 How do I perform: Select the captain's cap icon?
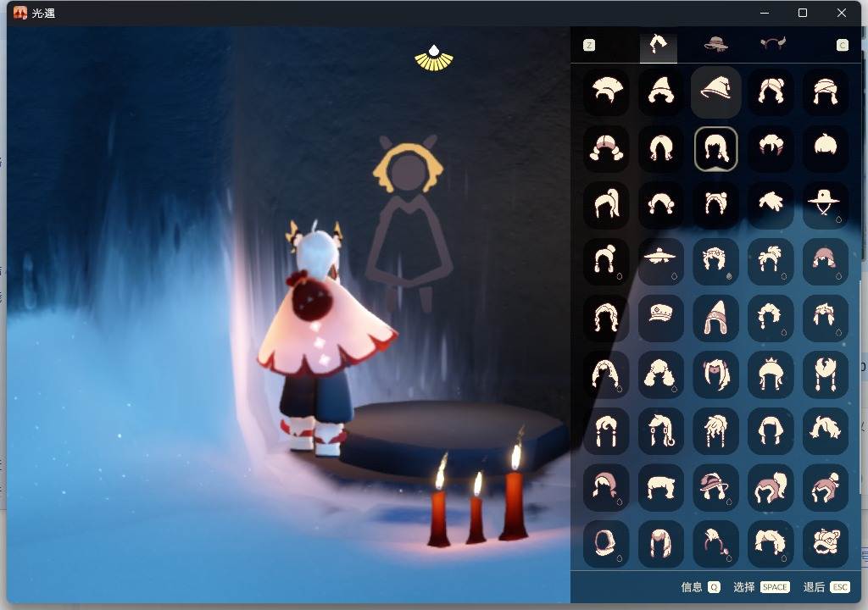661,318
